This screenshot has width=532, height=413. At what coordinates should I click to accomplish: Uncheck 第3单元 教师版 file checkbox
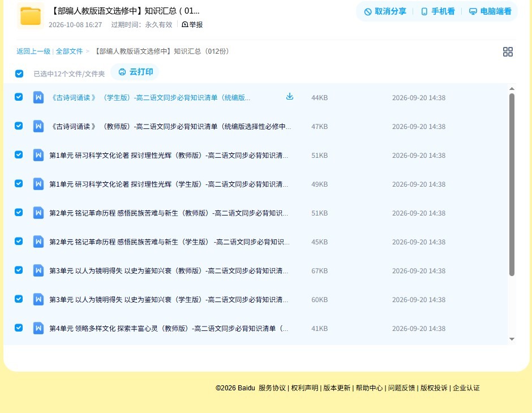tap(19, 270)
